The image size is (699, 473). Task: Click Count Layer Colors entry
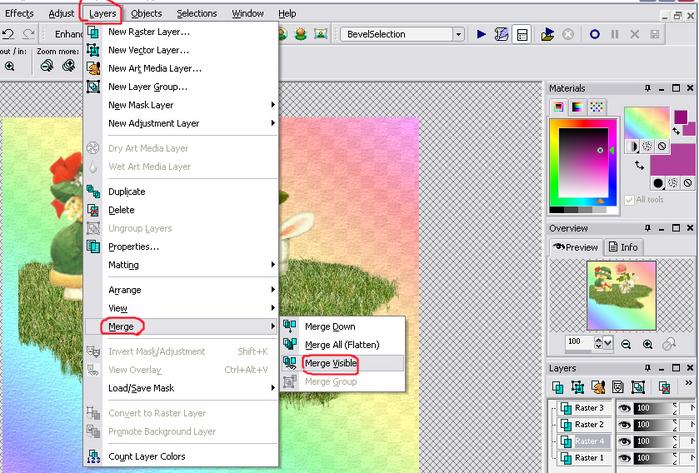tap(181, 457)
